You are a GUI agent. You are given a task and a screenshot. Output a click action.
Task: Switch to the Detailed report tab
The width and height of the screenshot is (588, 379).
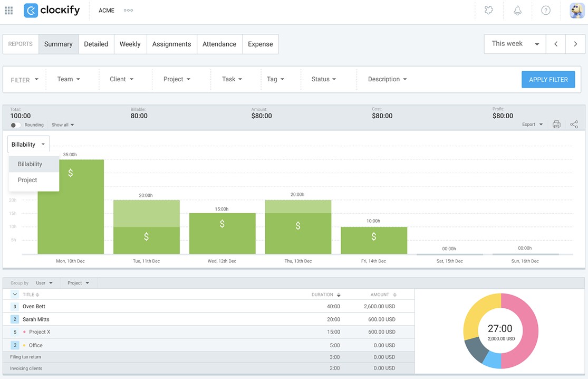point(96,44)
